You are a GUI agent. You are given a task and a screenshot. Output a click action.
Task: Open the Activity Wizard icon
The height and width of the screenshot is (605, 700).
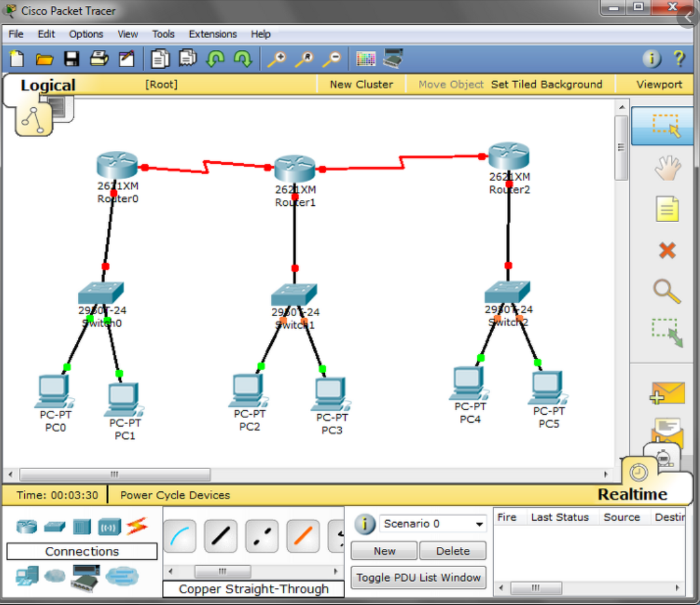pyautogui.click(x=126, y=59)
